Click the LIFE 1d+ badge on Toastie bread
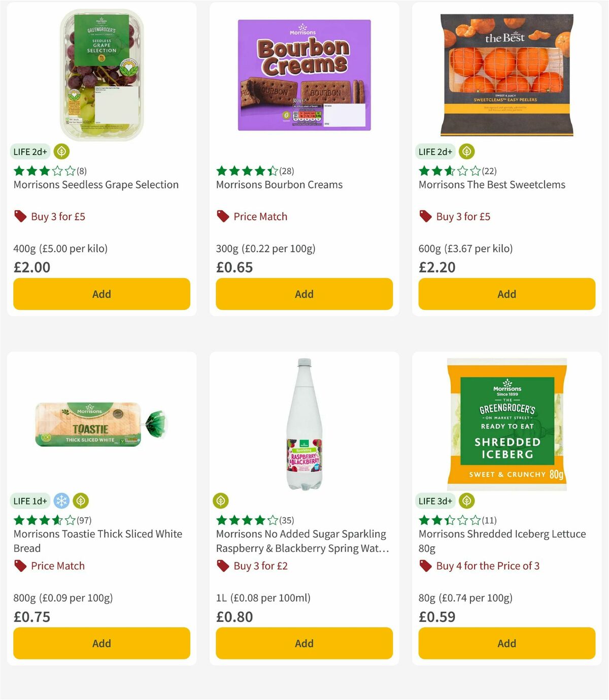Image resolution: width=609 pixels, height=700 pixels. [x=30, y=501]
